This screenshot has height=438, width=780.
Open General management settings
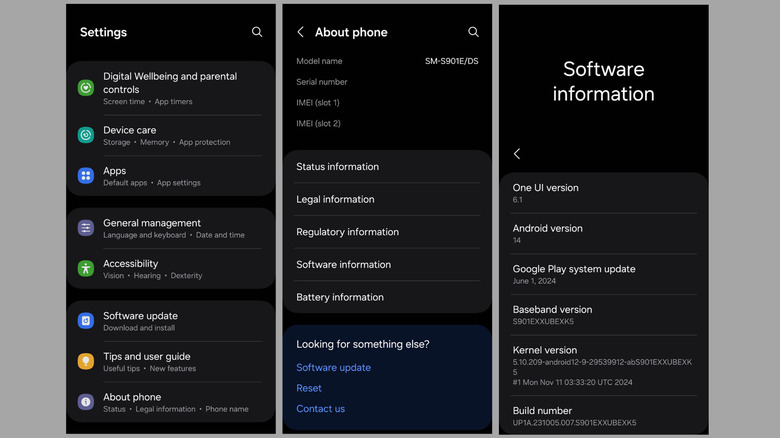(171, 228)
